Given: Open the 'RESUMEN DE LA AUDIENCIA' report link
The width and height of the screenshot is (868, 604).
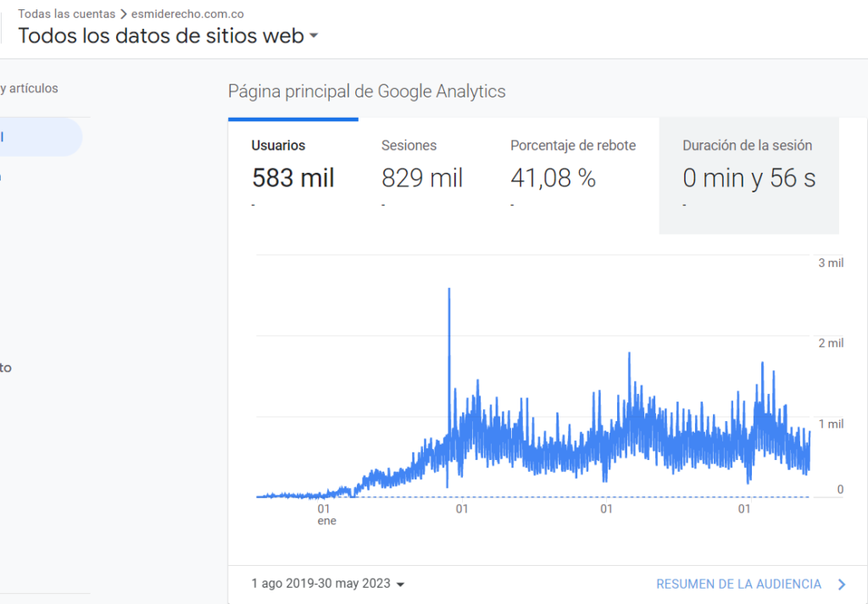Looking at the screenshot, I should (x=738, y=584).
